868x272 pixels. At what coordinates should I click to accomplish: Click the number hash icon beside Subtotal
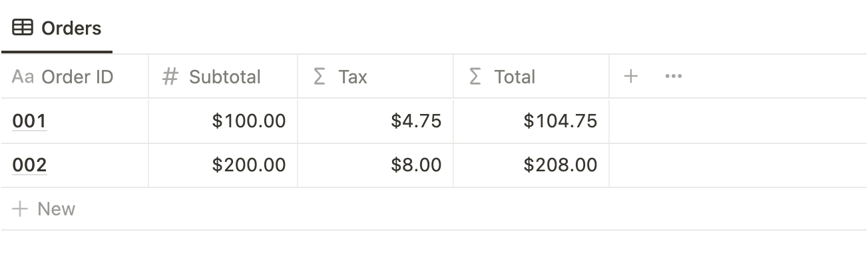click(170, 77)
